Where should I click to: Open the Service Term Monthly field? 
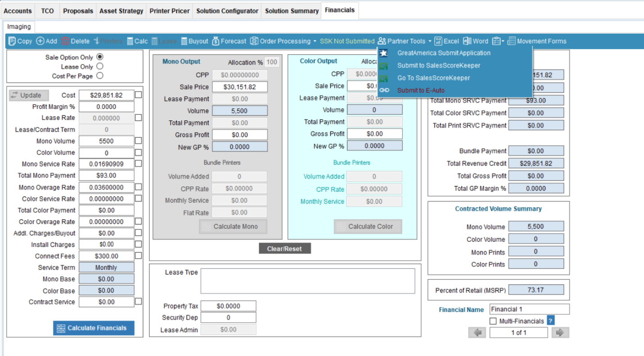pyautogui.click(x=106, y=267)
